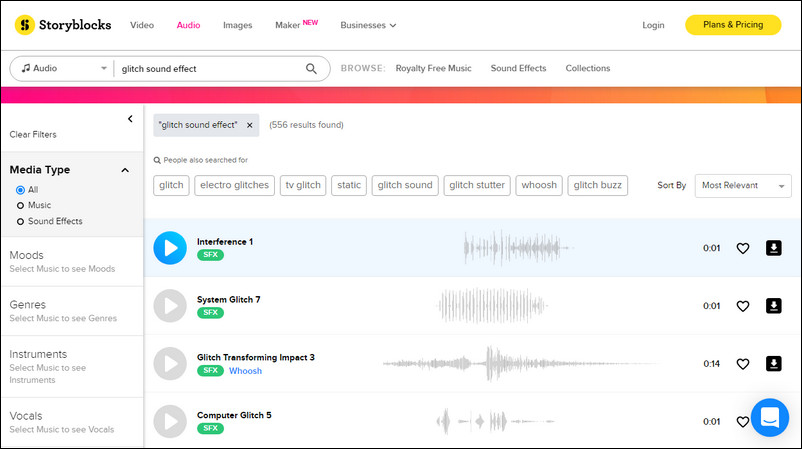Click the search text field
802x449 pixels.
[x=210, y=69]
